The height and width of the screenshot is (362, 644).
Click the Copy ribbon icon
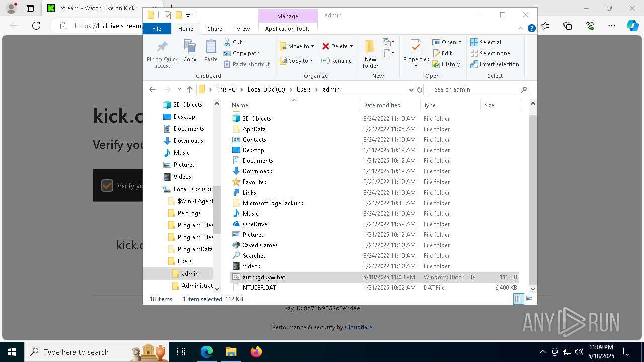coord(190,51)
